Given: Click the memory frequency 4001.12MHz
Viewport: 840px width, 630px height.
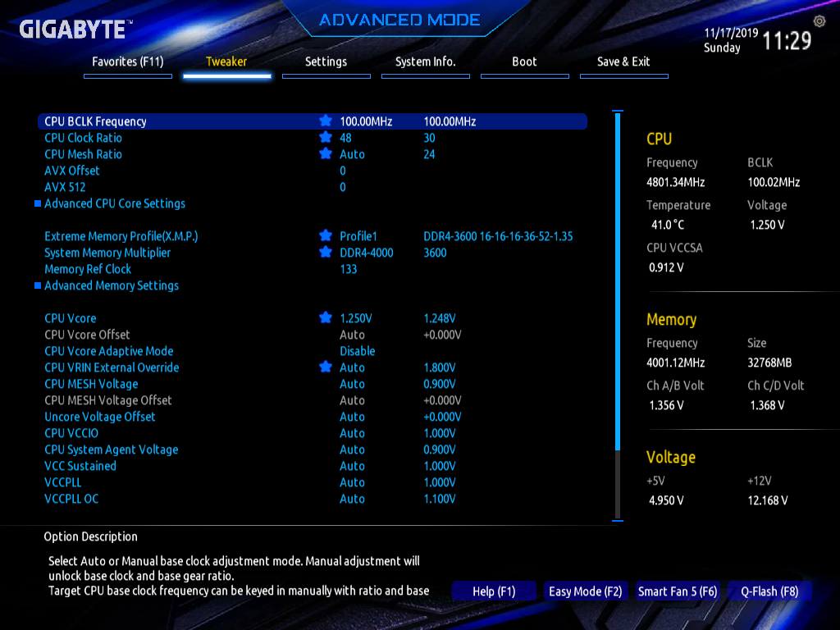Looking at the screenshot, I should click(x=676, y=363).
